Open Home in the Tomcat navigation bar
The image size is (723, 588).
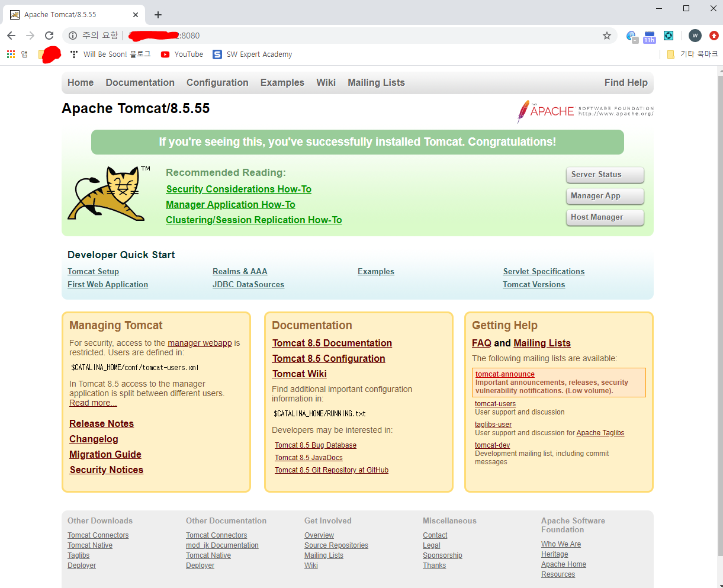click(x=81, y=83)
